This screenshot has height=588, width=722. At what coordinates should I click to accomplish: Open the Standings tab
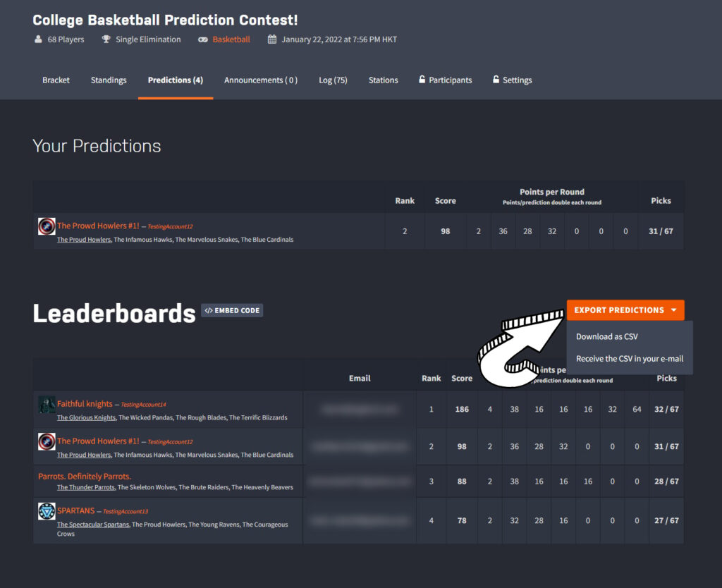coord(109,80)
